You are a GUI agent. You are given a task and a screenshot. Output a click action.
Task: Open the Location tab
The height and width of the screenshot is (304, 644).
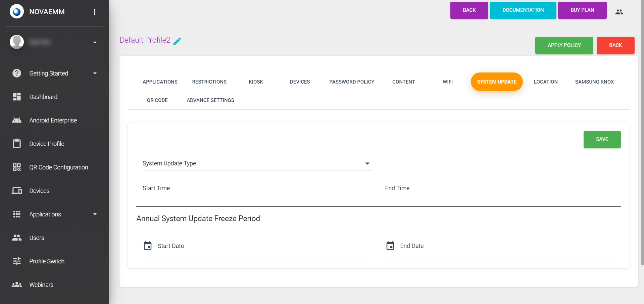[x=546, y=82]
